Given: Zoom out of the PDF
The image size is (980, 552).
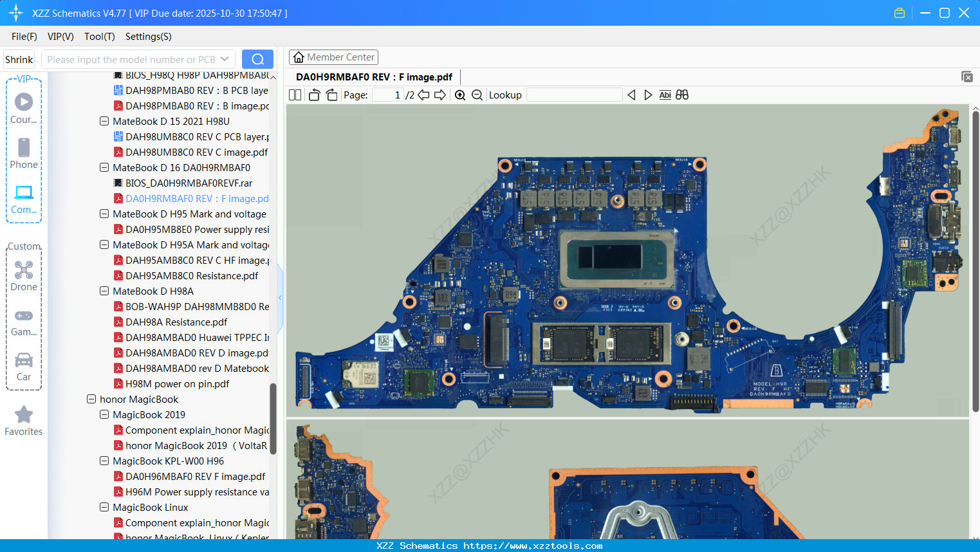Looking at the screenshot, I should click(477, 95).
